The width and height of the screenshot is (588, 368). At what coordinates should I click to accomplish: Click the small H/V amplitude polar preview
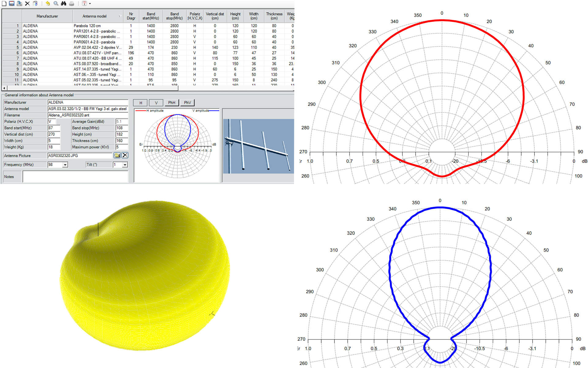coord(177,145)
